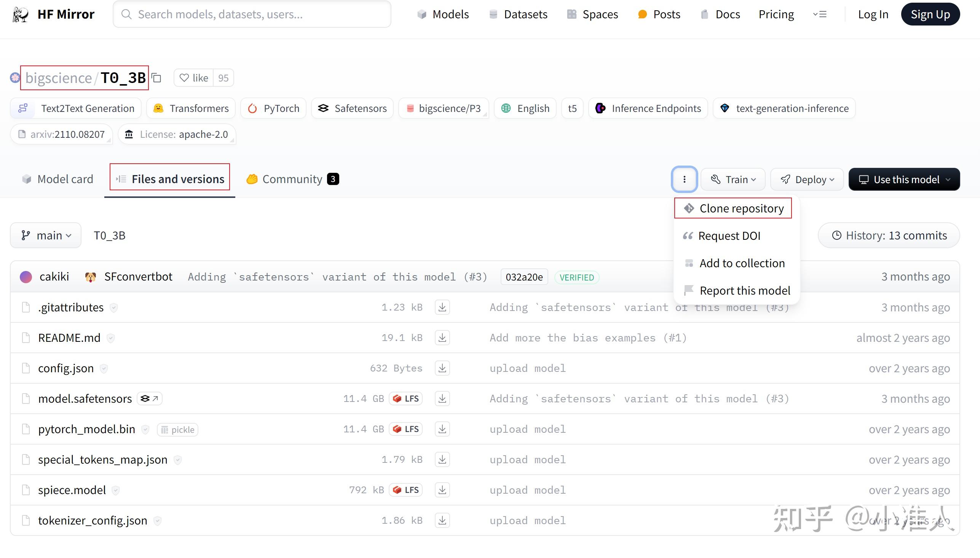Focus the search models input field

pyautogui.click(x=252, y=14)
